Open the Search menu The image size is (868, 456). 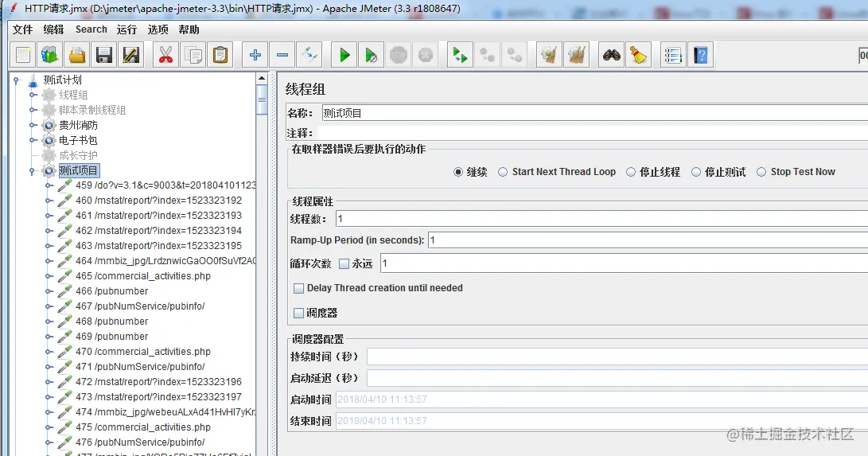91,29
